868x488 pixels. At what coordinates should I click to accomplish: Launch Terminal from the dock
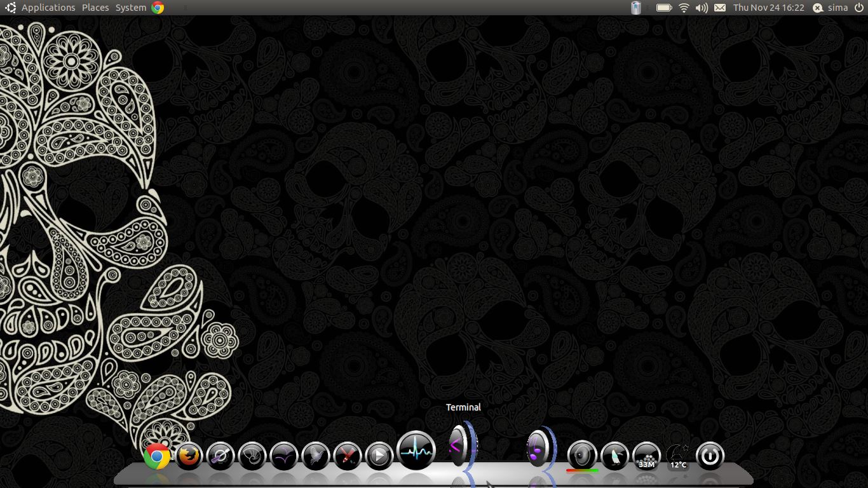(463, 446)
